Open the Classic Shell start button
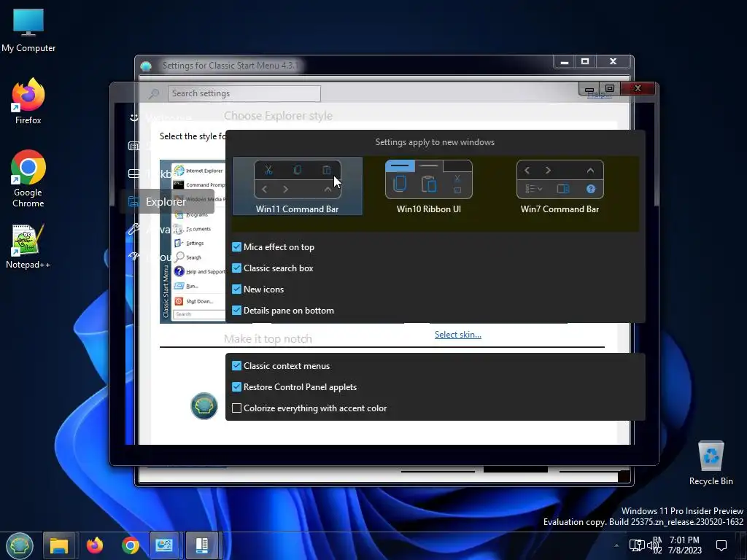The height and width of the screenshot is (560, 747). coord(20,545)
